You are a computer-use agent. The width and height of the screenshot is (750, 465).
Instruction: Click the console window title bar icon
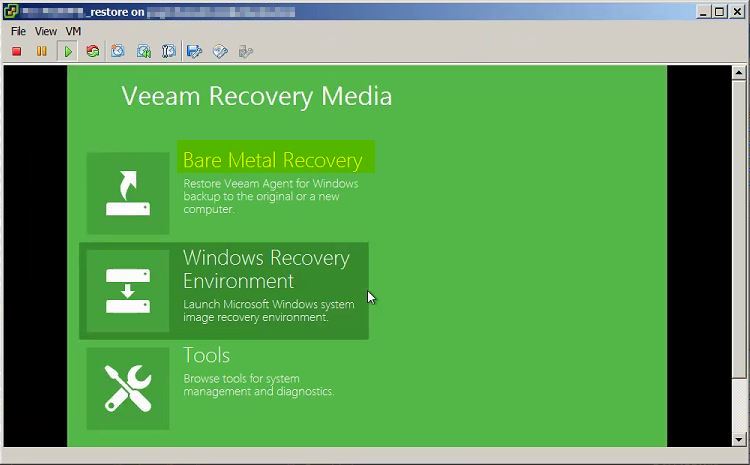tap(11, 11)
